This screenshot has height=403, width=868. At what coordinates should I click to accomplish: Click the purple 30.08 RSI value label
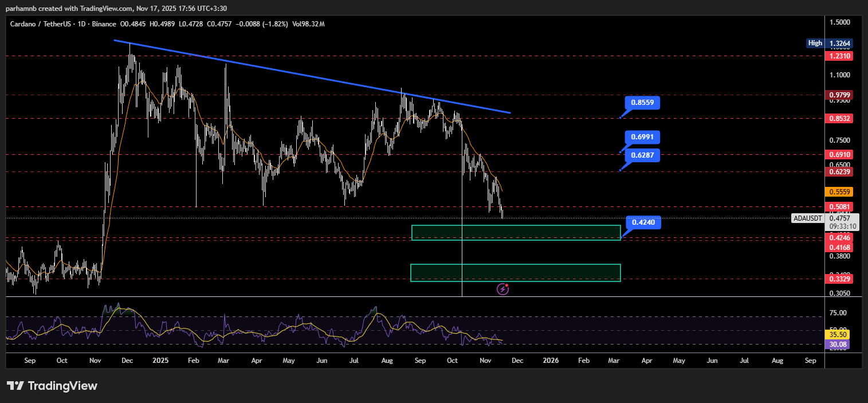838,344
